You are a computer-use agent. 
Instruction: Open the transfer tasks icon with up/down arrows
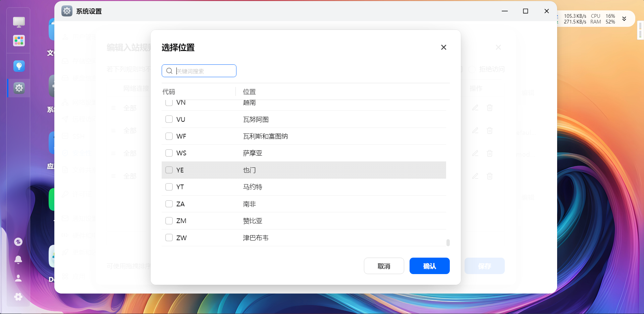[x=18, y=242]
